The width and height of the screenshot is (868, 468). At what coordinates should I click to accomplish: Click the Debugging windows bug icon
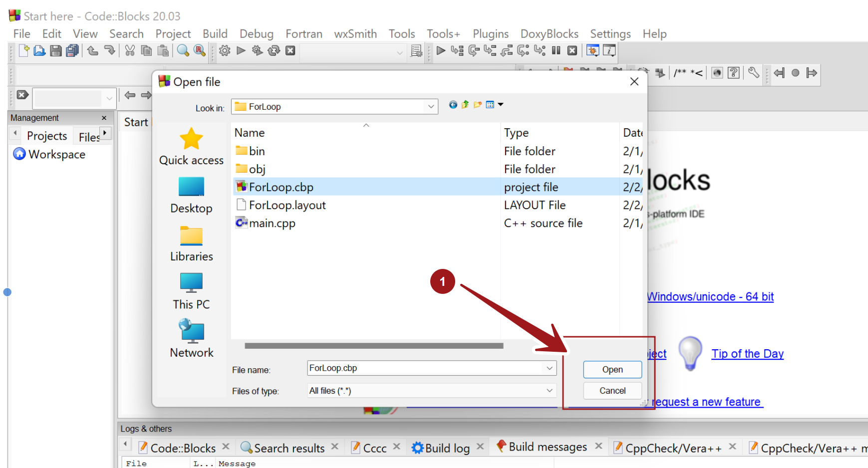[592, 51]
